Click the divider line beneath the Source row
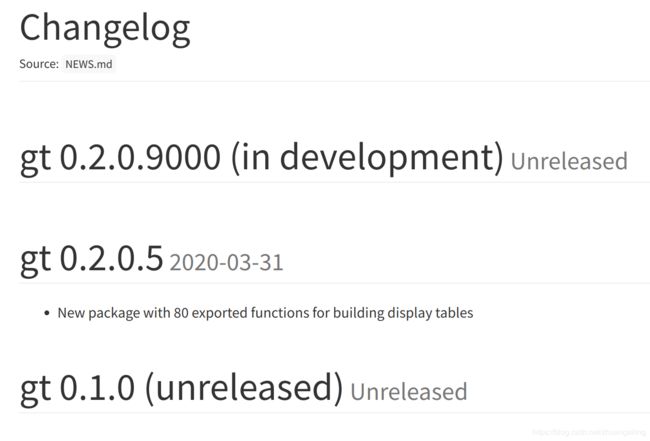This screenshot has height=441, width=650. (334, 82)
